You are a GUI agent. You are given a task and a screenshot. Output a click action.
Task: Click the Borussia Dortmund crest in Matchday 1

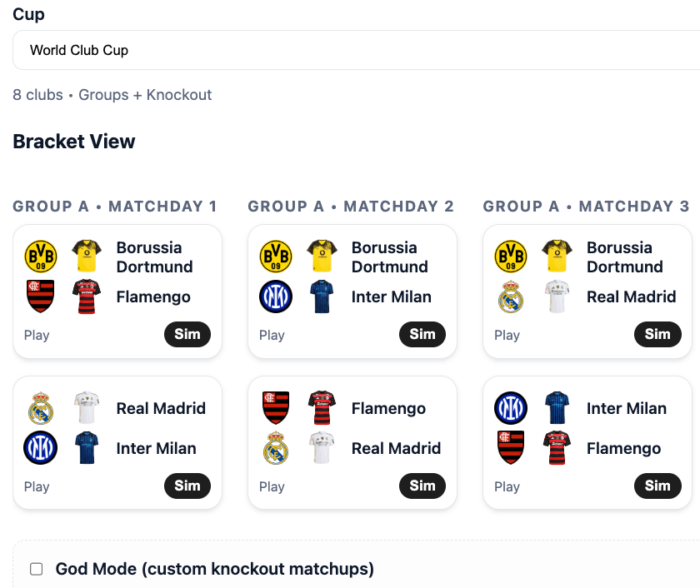[x=41, y=256]
